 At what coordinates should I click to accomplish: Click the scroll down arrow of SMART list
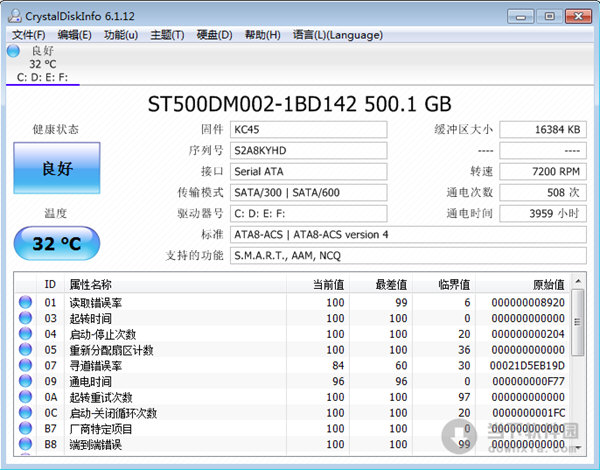point(578,448)
